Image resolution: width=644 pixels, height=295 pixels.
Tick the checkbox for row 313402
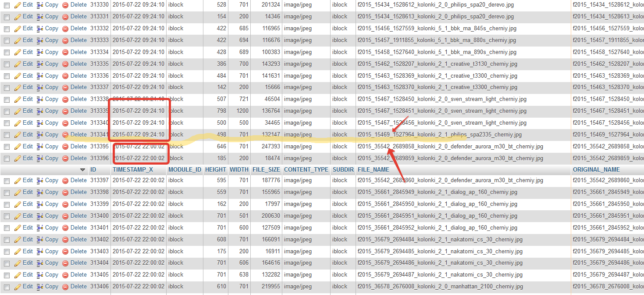tap(7, 240)
